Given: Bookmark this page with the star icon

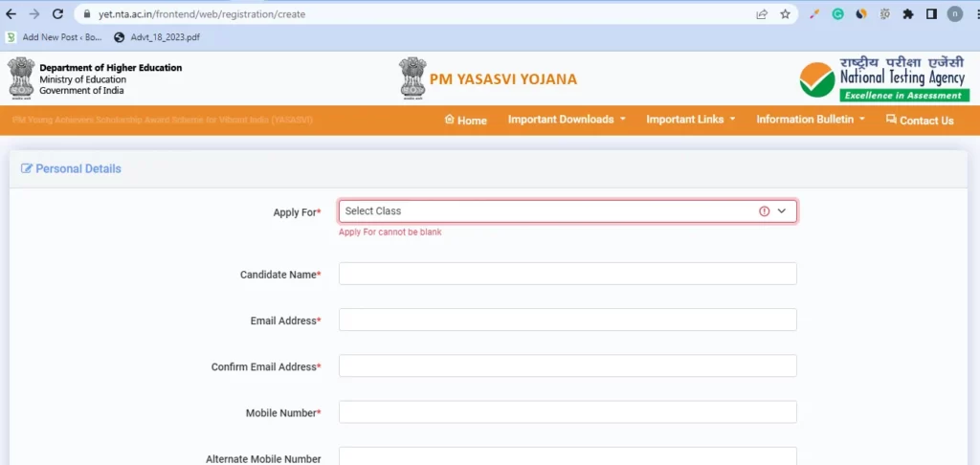Looking at the screenshot, I should tap(785, 13).
